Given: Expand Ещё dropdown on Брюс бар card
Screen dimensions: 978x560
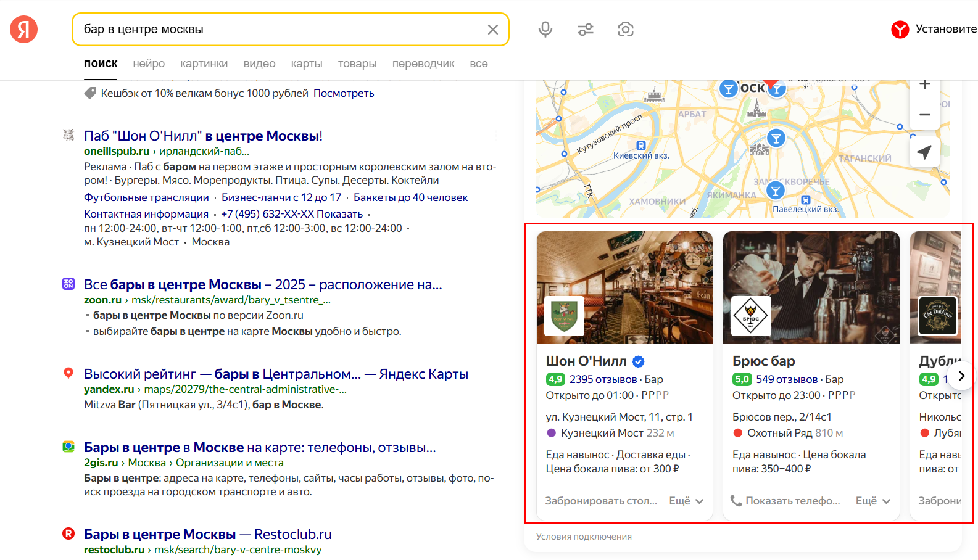Looking at the screenshot, I should click(873, 501).
